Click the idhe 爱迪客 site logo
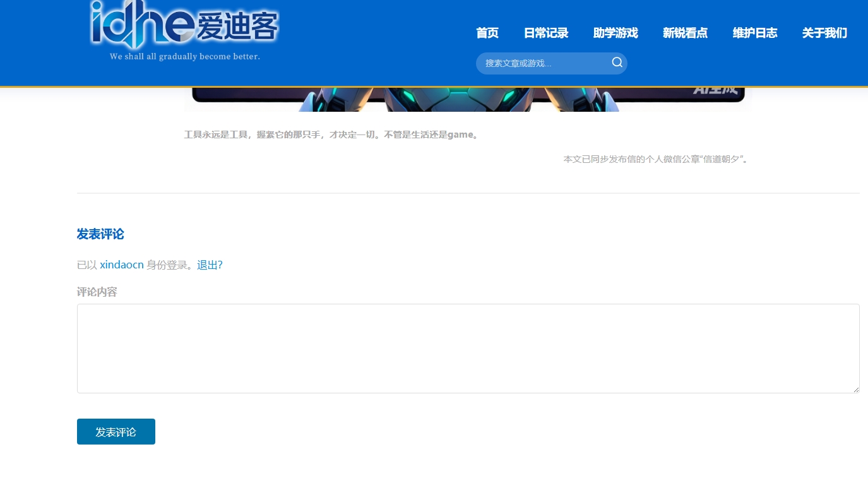 pos(184,25)
